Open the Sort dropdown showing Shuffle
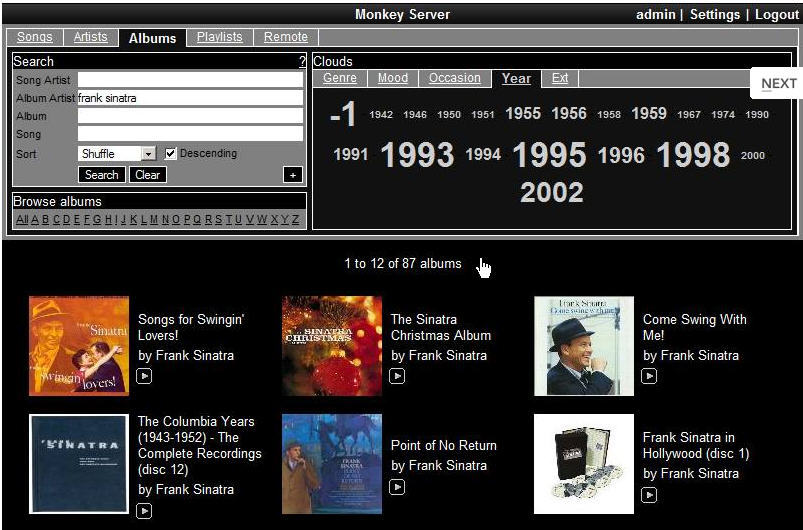 coord(148,154)
